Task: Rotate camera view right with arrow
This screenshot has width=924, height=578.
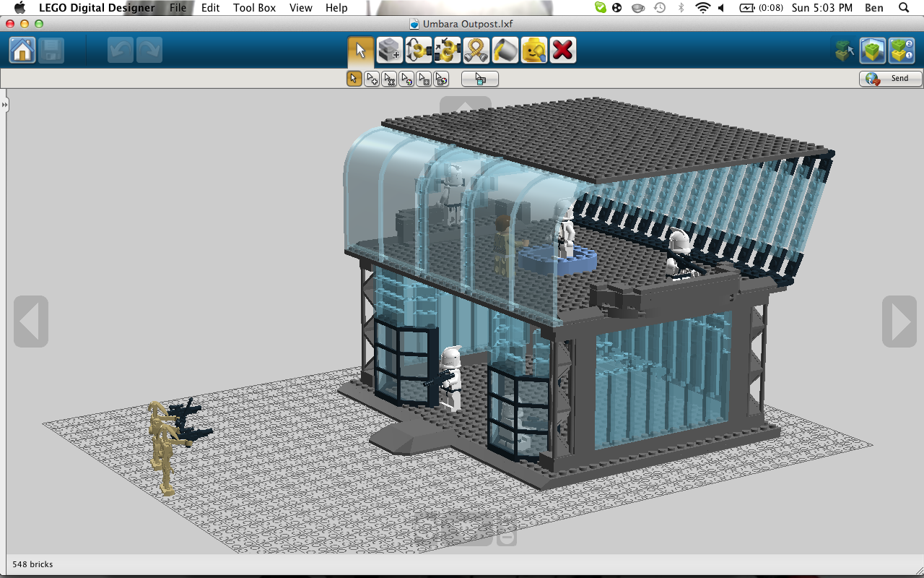Action: point(899,322)
